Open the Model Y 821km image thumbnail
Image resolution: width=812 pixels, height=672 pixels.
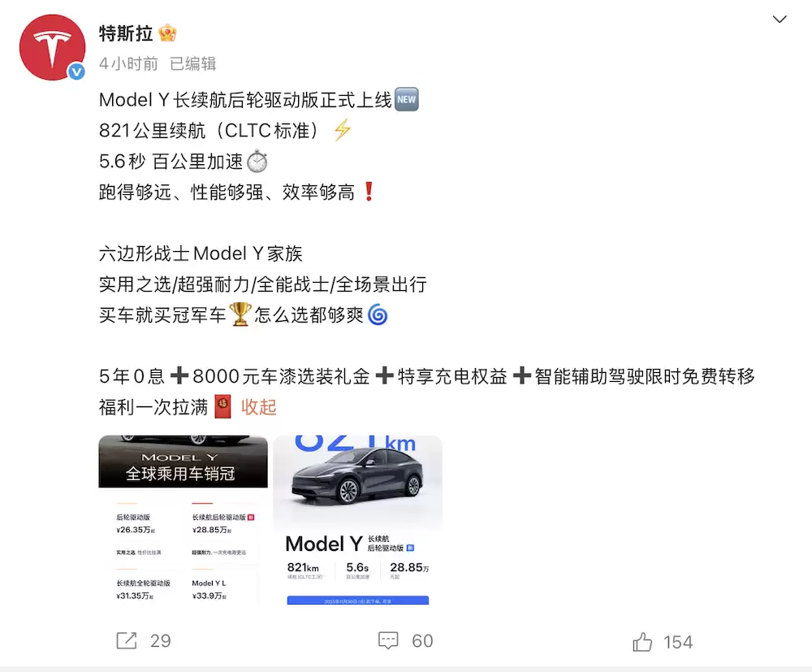point(358,520)
